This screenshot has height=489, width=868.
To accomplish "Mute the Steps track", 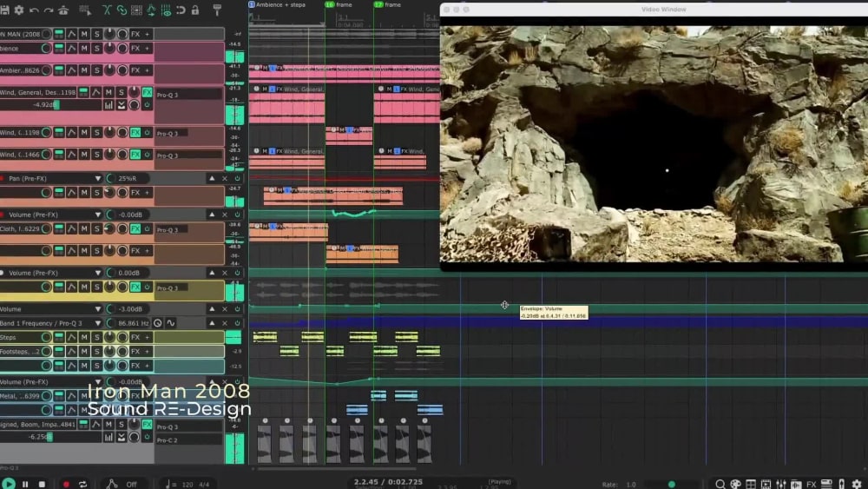I will coord(84,337).
